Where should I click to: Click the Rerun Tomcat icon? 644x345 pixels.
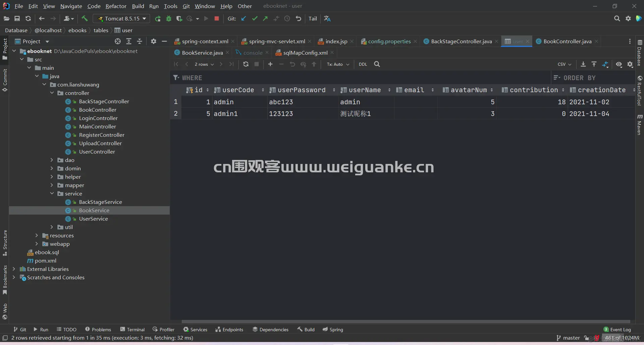coord(158,19)
